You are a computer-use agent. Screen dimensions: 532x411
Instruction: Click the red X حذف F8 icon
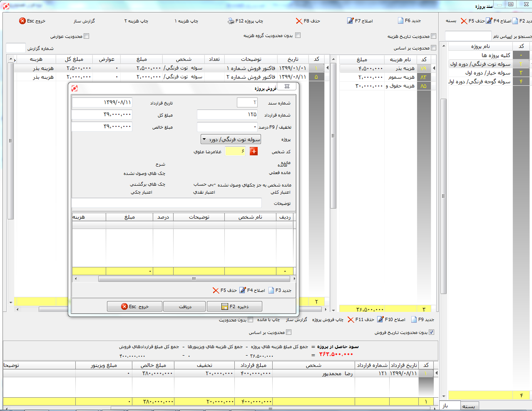pyautogui.click(x=299, y=21)
